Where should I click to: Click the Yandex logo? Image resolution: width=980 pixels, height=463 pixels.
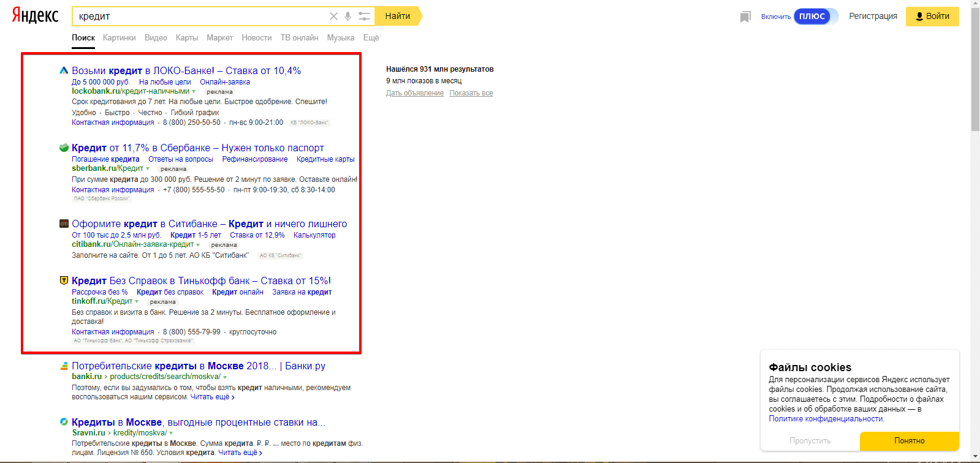(35, 16)
